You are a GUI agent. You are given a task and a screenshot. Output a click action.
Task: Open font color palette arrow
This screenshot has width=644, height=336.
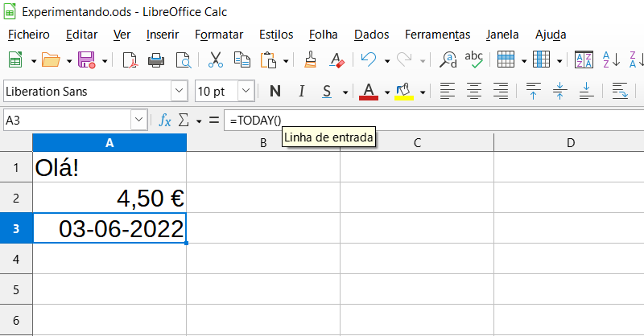(x=387, y=92)
